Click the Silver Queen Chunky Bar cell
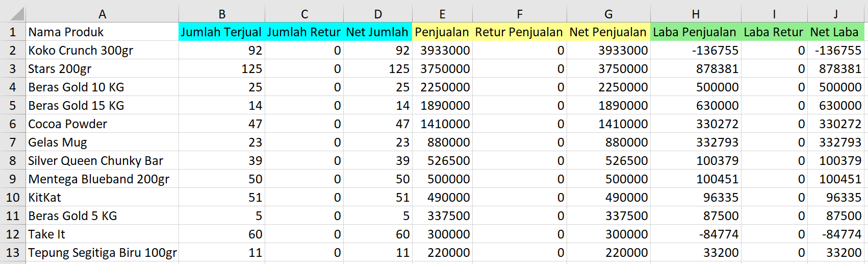The width and height of the screenshot is (868, 264). 102,161
